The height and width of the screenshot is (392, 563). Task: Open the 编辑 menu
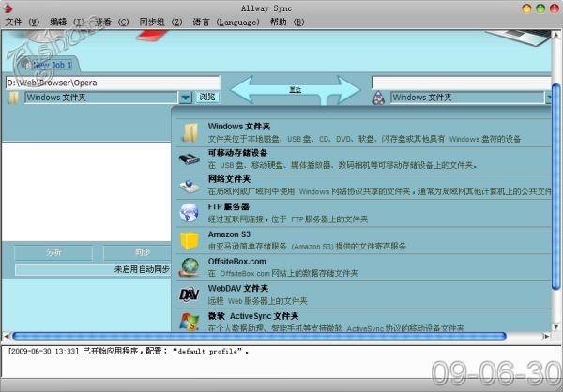[67, 23]
